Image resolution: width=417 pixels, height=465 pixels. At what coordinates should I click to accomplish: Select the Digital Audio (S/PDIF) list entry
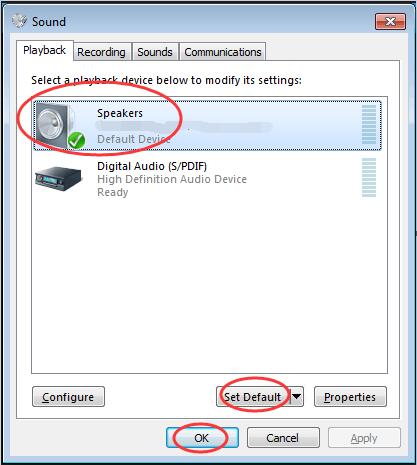click(207, 179)
